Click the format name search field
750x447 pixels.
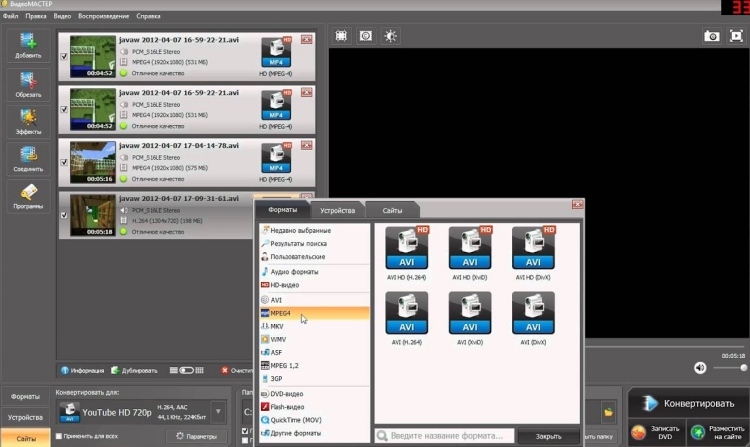click(x=445, y=436)
